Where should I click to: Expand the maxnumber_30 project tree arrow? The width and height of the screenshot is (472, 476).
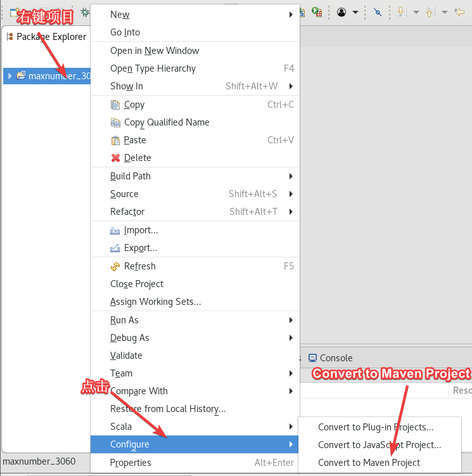[x=10, y=76]
